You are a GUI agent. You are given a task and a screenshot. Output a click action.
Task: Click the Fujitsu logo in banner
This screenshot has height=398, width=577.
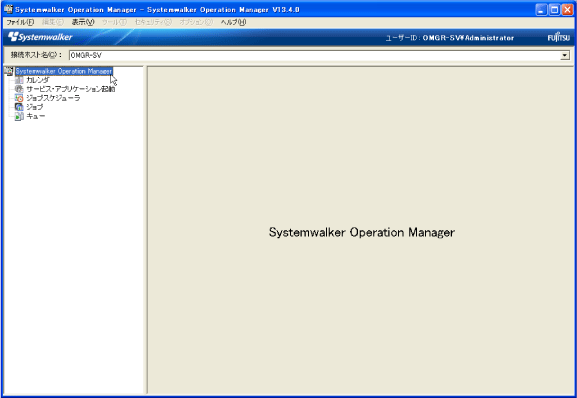[559, 37]
